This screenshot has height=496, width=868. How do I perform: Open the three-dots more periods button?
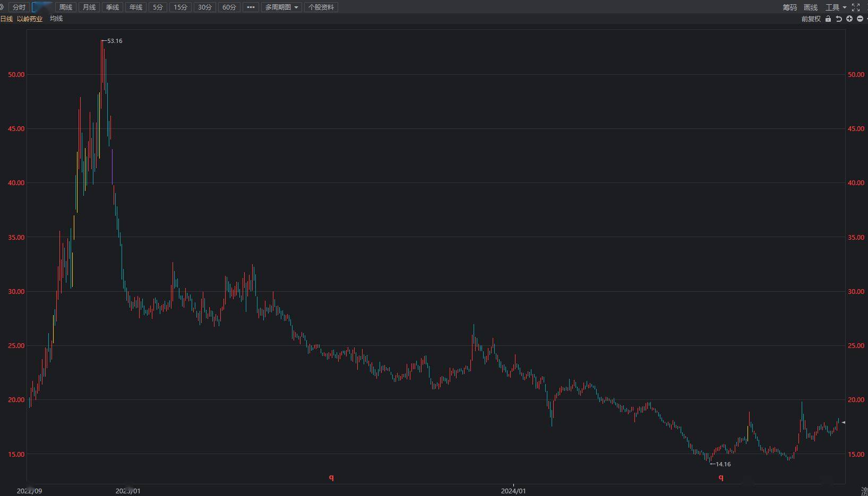pos(251,7)
